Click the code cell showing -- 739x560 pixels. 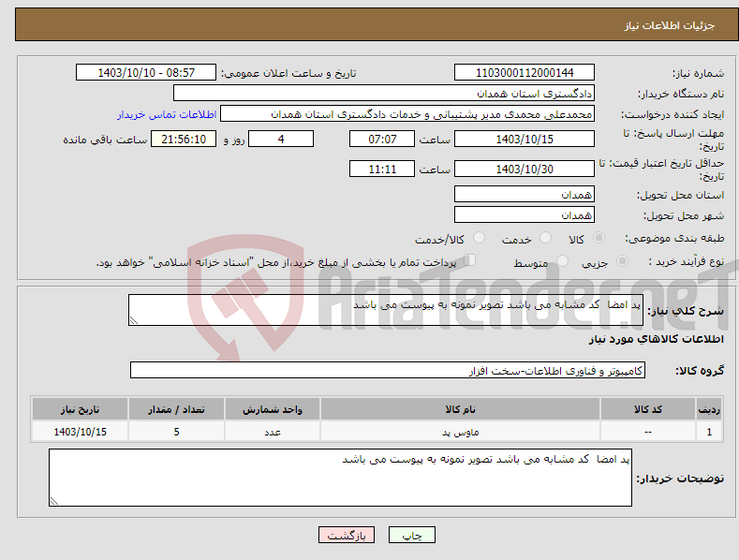[648, 432]
